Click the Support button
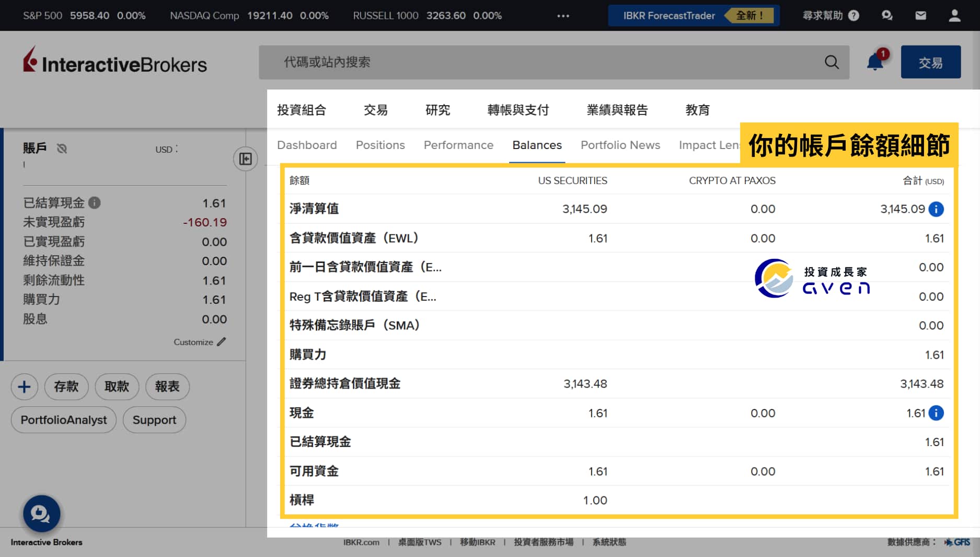Screen dimensions: 980x557 coord(154,420)
